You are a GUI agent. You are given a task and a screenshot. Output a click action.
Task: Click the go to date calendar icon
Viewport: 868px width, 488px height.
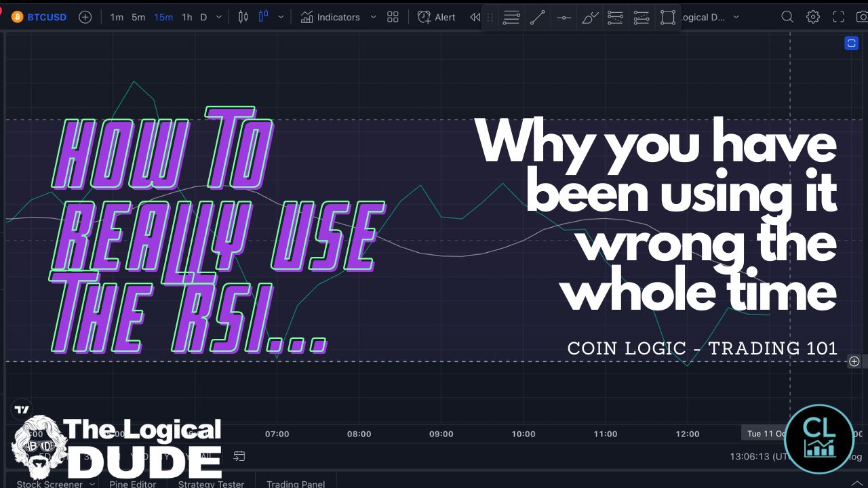[239, 456]
